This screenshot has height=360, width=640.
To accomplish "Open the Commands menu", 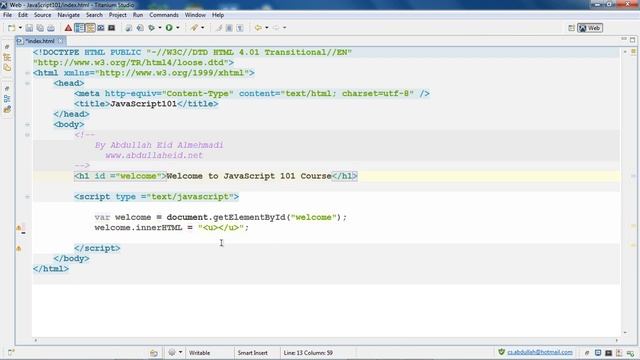I will (164, 15).
